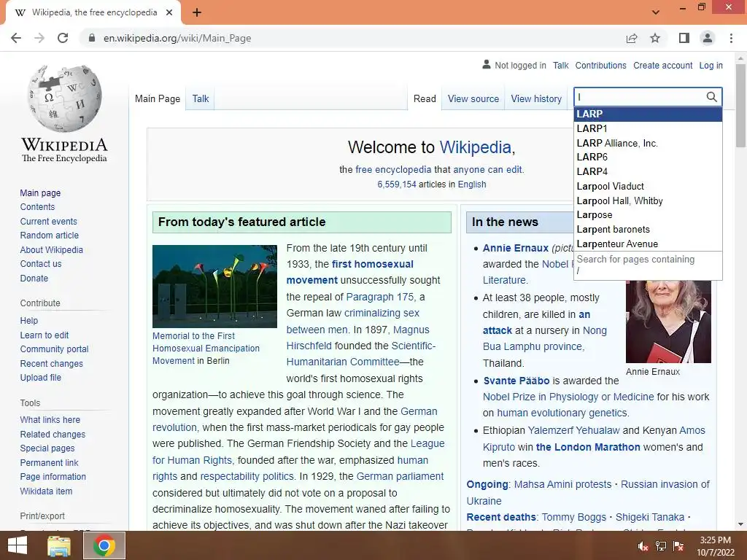
Task: Click the browser forward arrow
Action: point(39,38)
